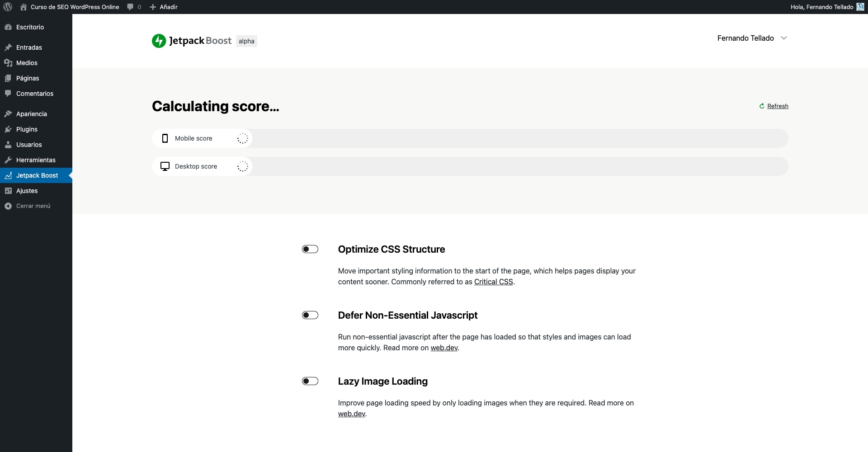Select Jetpack Boost menu item
868x452 pixels.
(36, 175)
